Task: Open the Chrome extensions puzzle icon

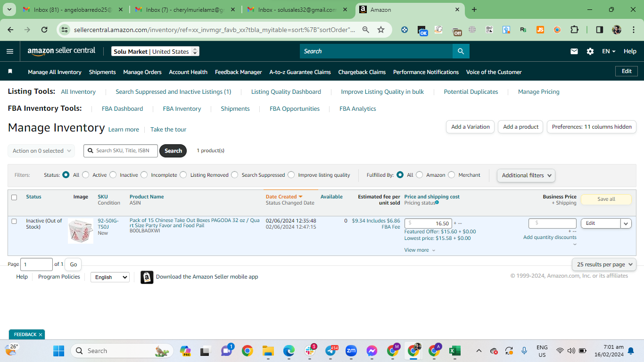Action: tap(574, 30)
